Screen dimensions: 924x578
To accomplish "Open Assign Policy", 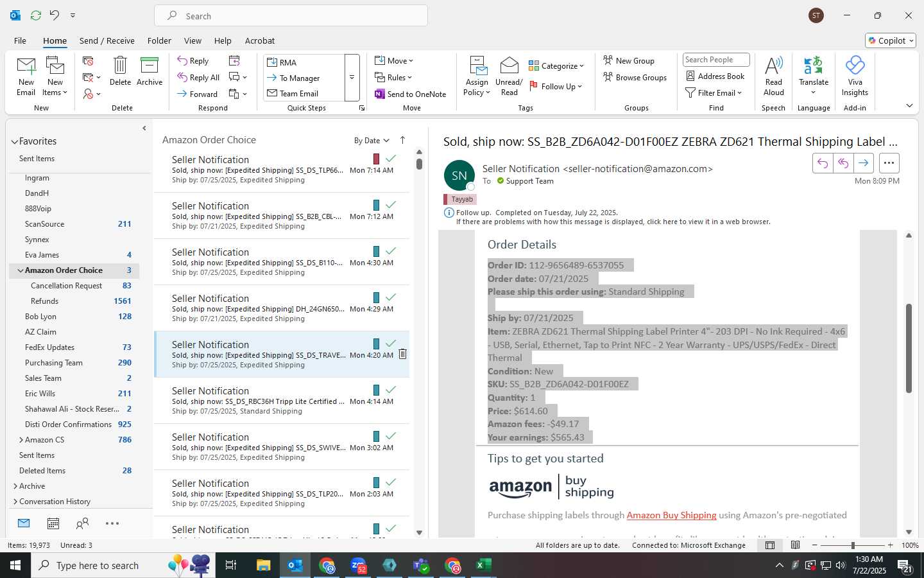I will pyautogui.click(x=477, y=76).
